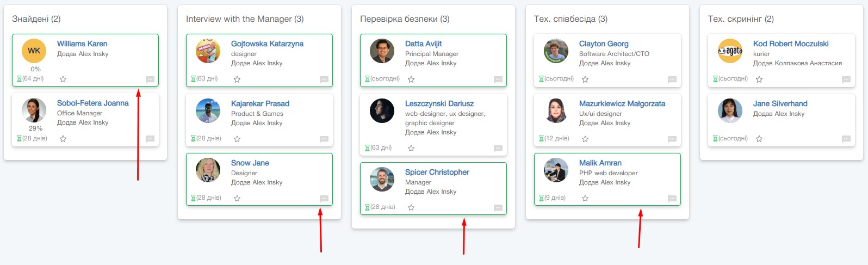Image resolution: width=868 pixels, height=265 pixels.
Task: Click the WK initials avatar
Action: tap(34, 51)
